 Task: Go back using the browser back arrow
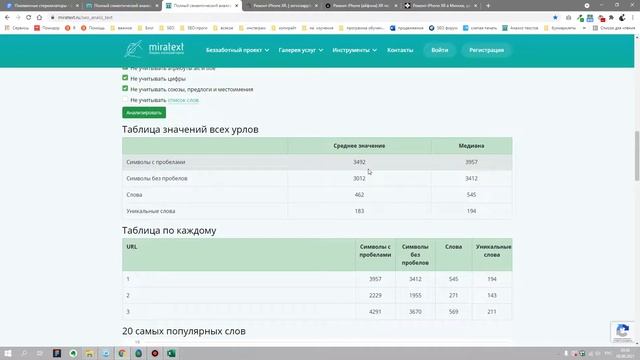click(x=7, y=18)
